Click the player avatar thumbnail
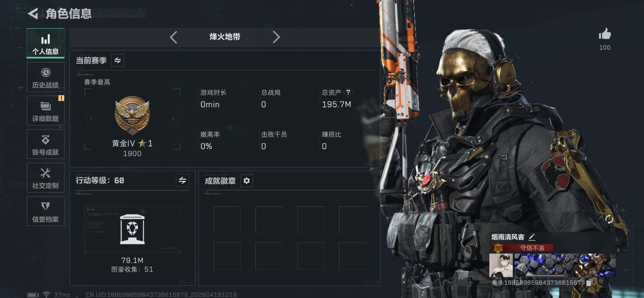 tap(501, 265)
